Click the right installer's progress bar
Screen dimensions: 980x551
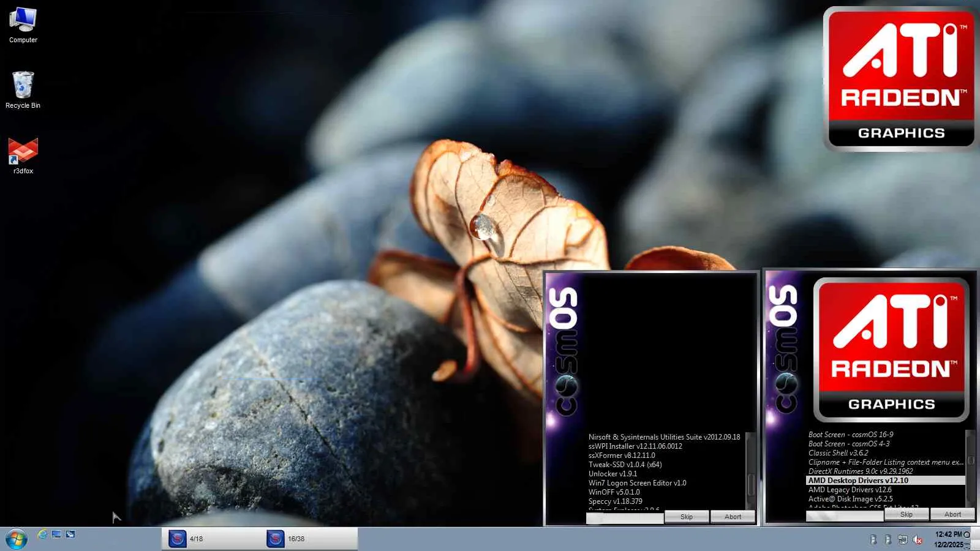tap(845, 515)
